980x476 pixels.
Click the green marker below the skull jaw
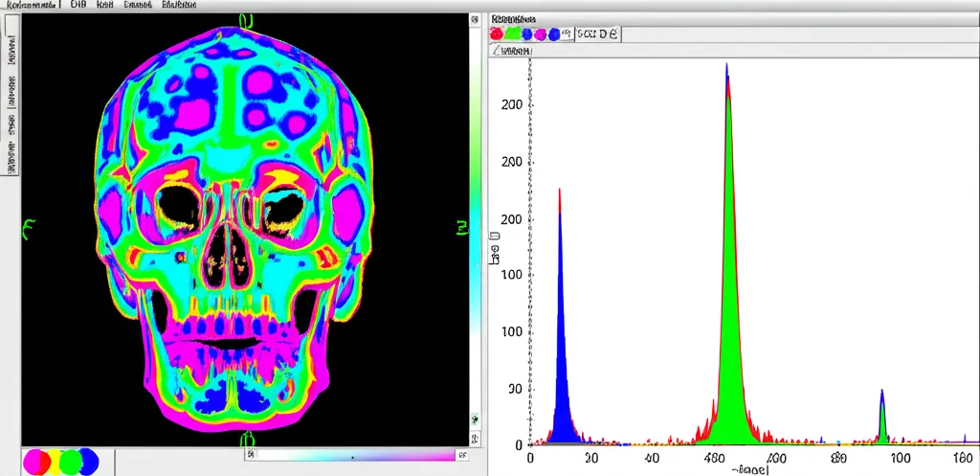[247, 440]
